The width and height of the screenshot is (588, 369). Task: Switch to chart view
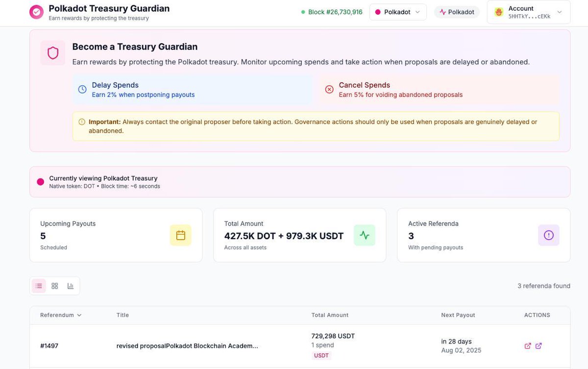pos(71,286)
